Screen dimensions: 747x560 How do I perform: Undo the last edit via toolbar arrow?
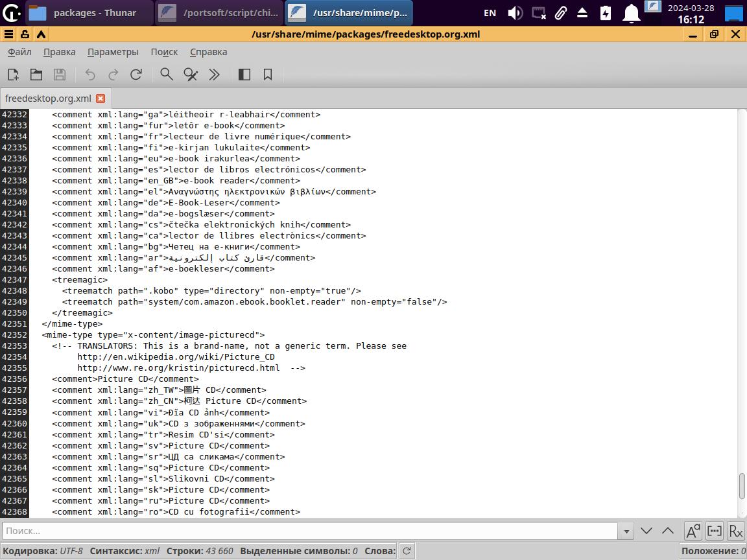[x=90, y=75]
